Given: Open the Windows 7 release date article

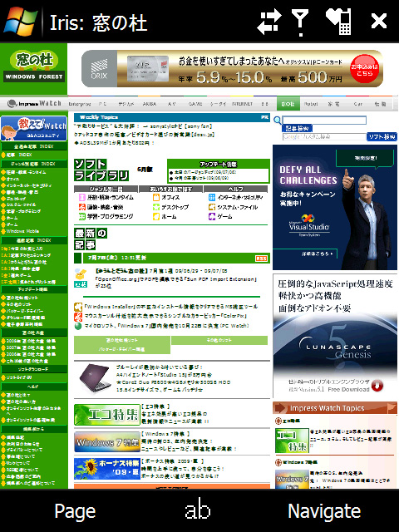Looking at the screenshot, I should coord(166,326).
